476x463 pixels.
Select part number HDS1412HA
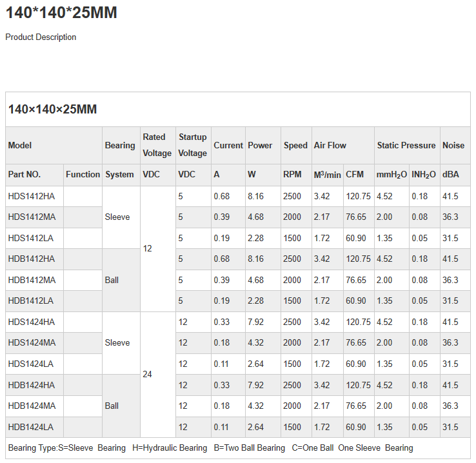(32, 196)
